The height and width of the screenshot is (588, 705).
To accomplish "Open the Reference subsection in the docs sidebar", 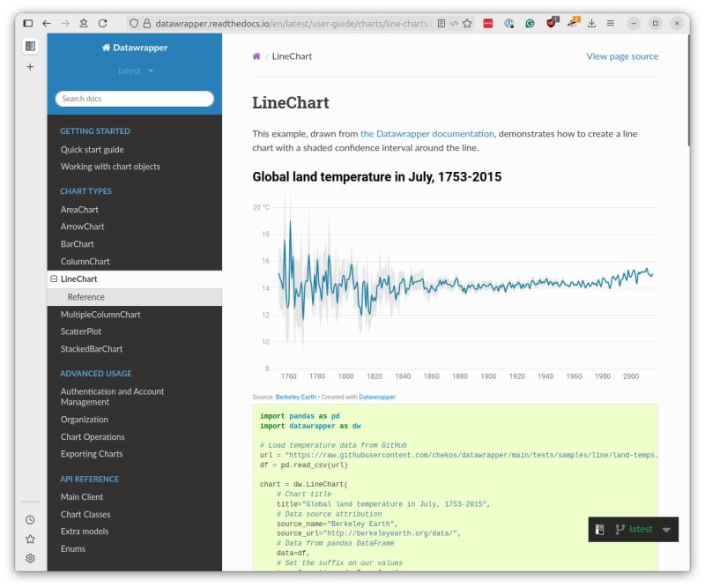I will 85,297.
